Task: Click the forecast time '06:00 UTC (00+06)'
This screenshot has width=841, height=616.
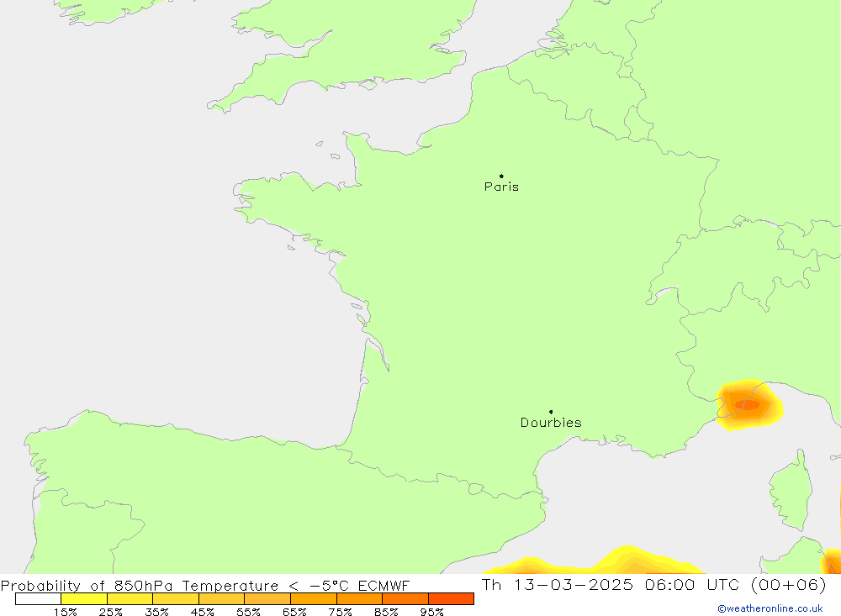Action: [735, 584]
